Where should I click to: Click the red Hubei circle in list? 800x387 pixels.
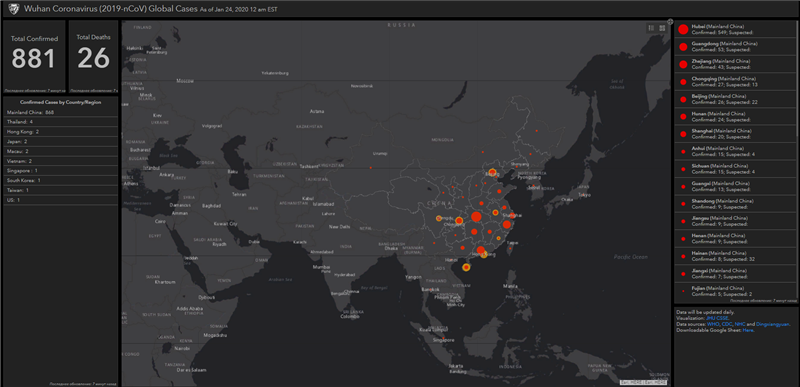point(683,30)
